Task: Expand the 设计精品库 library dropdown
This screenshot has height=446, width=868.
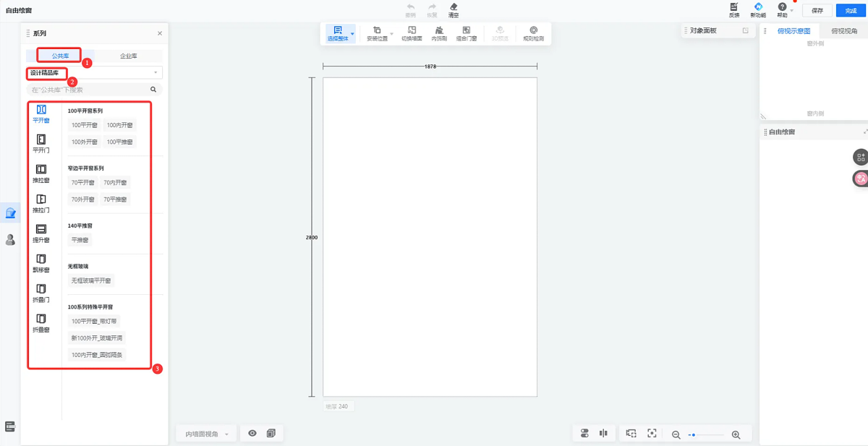Action: [156, 72]
